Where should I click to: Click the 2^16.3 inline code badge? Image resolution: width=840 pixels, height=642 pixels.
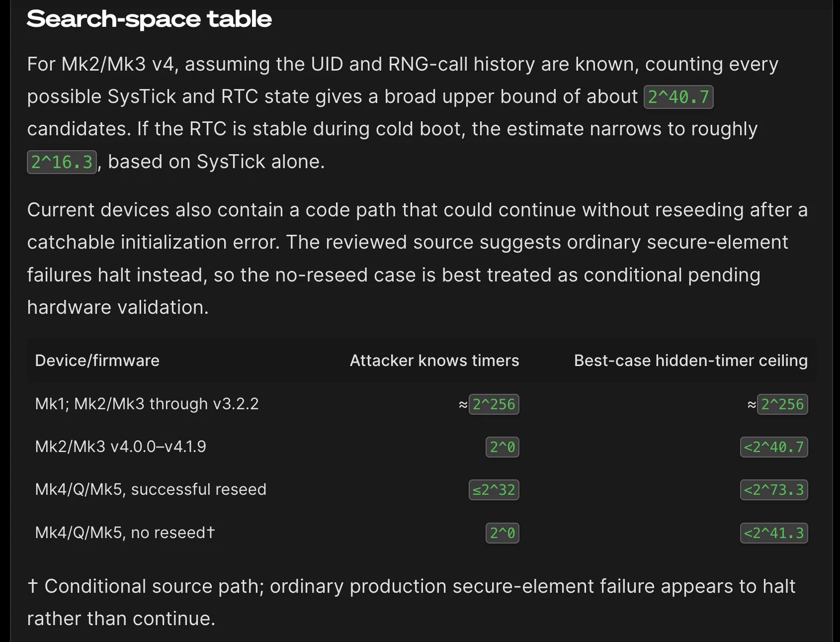pyautogui.click(x=61, y=162)
